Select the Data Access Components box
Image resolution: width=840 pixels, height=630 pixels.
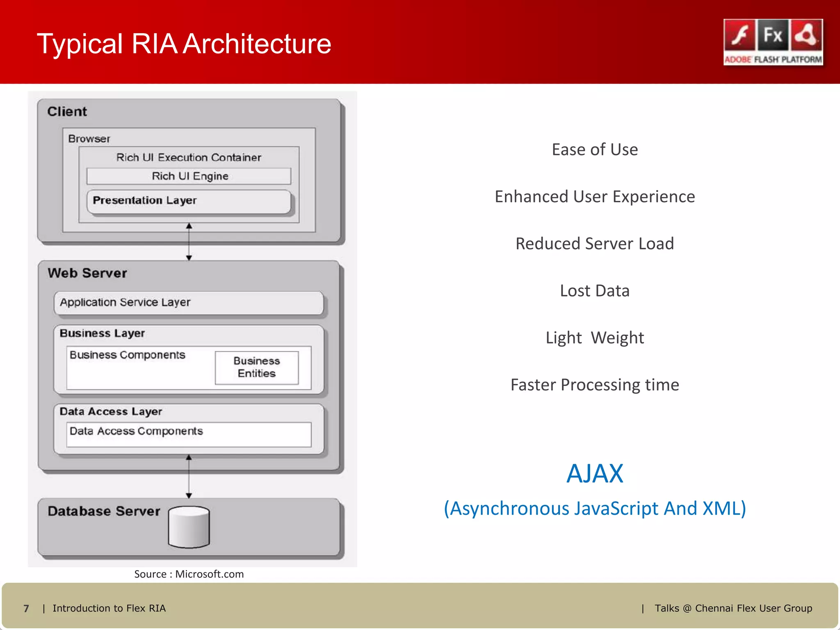[x=189, y=434]
